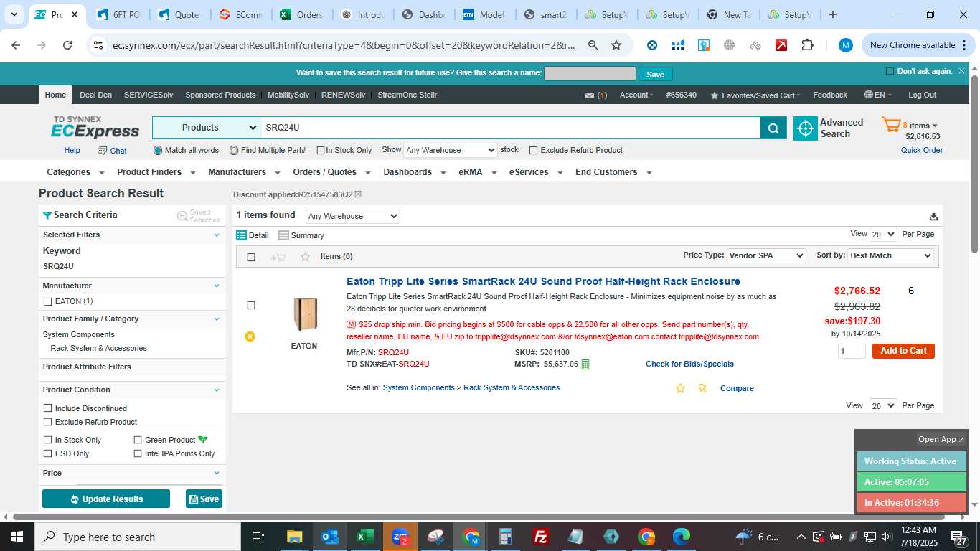Screen dimensions: 980x551
Task: Click the Add to Cart button
Action: click(x=903, y=352)
